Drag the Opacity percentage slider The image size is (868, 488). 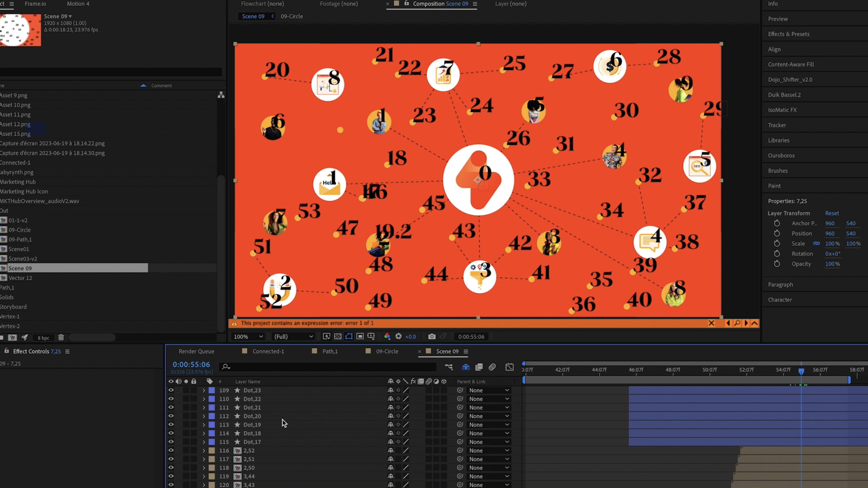click(829, 263)
